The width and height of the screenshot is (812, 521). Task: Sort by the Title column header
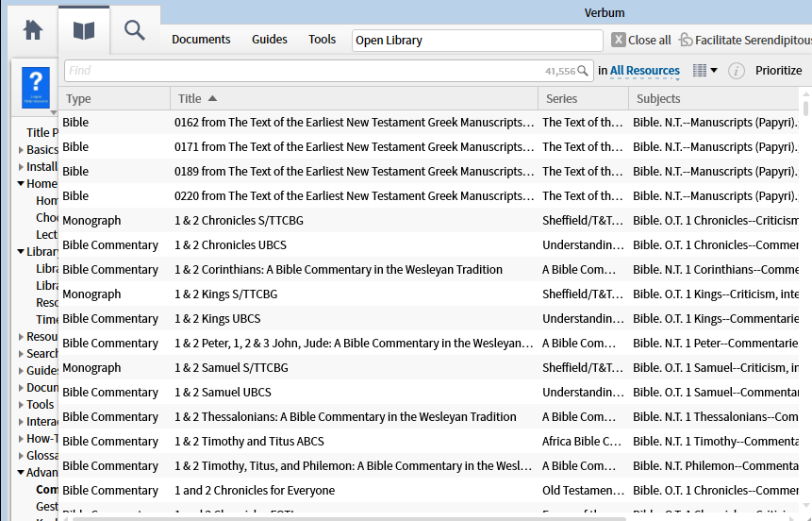(x=355, y=98)
